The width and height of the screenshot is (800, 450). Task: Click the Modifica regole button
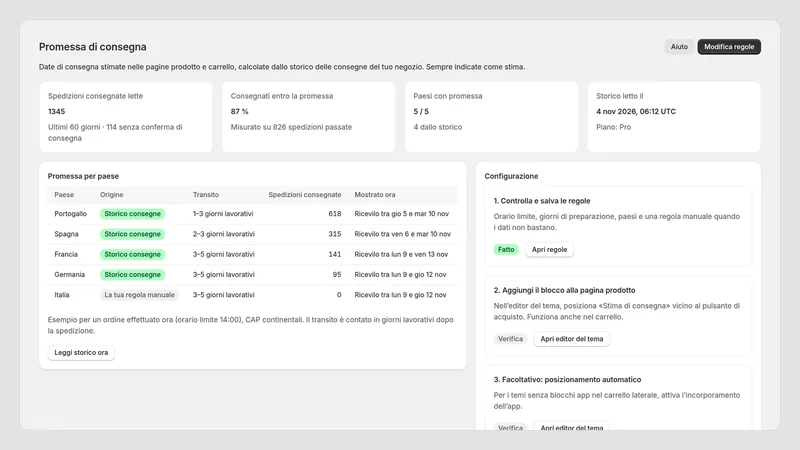[x=729, y=46]
